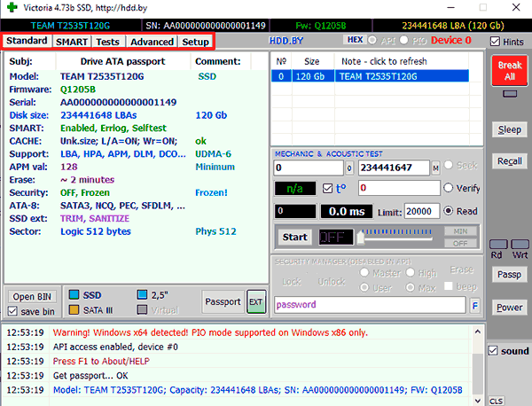The height and width of the screenshot is (406, 532).
Task: Click the orange SATA III indicator square
Action: (74, 309)
